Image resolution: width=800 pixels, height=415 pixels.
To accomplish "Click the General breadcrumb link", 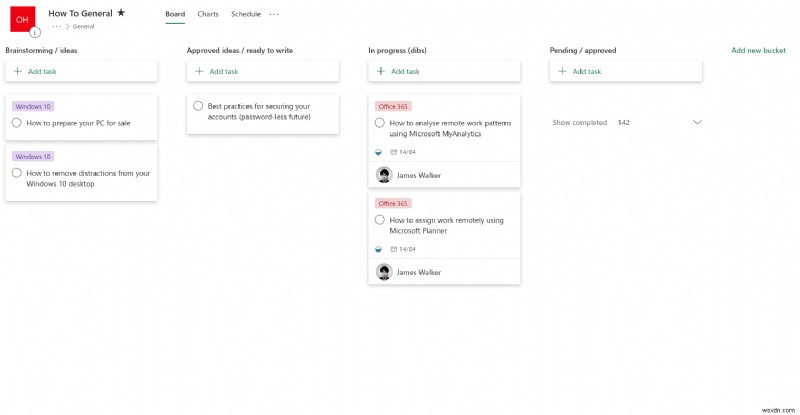I will click(83, 27).
